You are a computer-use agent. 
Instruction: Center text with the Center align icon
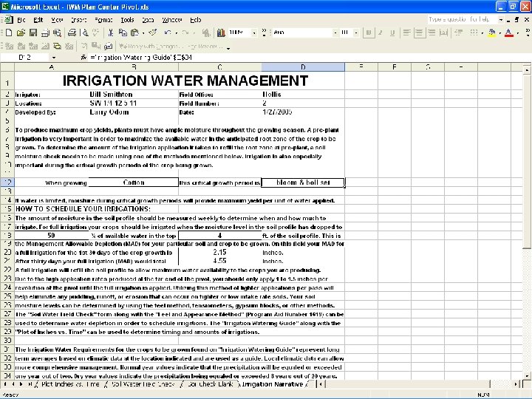point(420,33)
